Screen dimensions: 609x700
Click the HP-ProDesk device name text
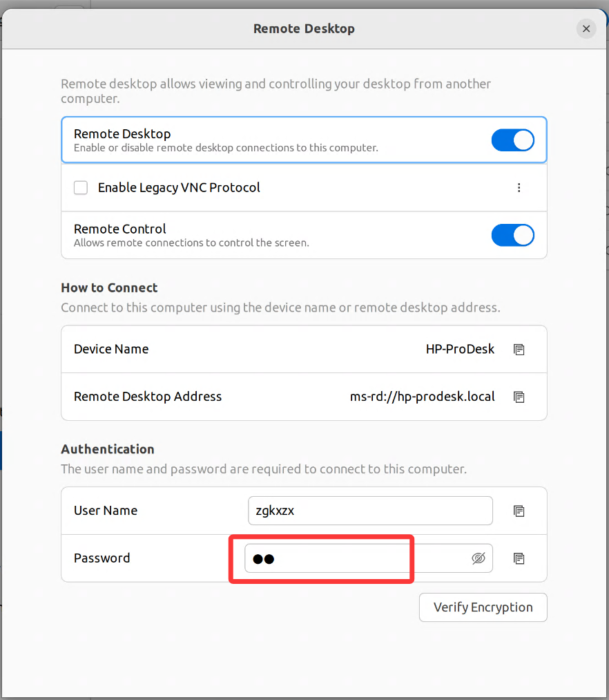point(460,349)
